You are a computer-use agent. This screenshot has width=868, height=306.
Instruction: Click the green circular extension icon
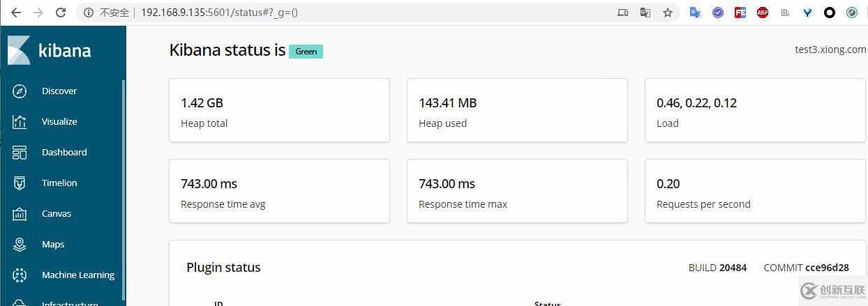(x=852, y=13)
